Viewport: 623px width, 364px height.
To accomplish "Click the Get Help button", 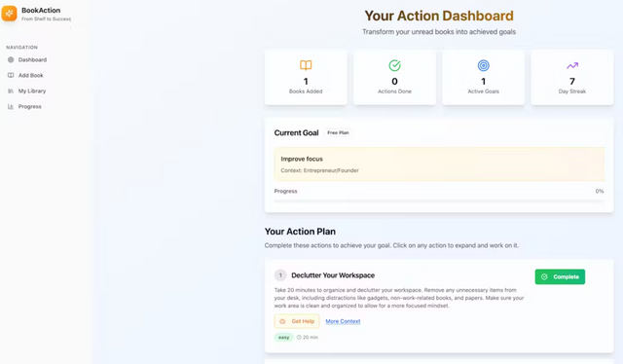I will (297, 321).
